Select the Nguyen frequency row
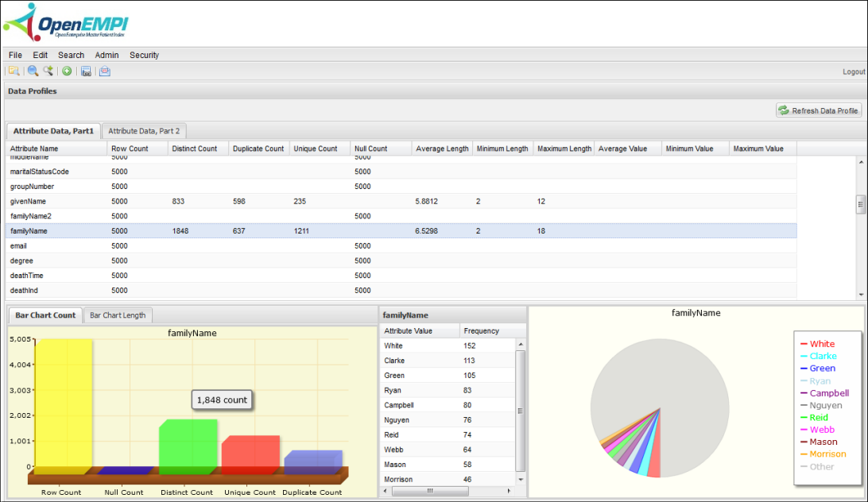868x502 pixels. [x=448, y=420]
